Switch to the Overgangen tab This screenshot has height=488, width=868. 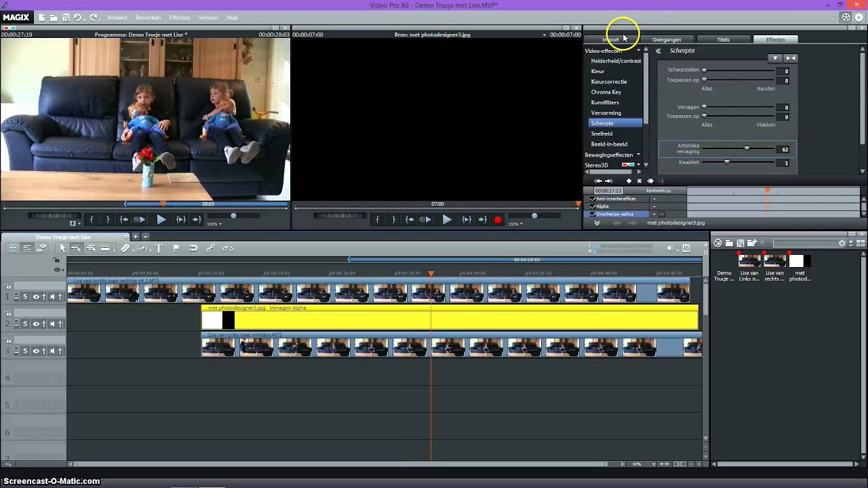coord(667,39)
